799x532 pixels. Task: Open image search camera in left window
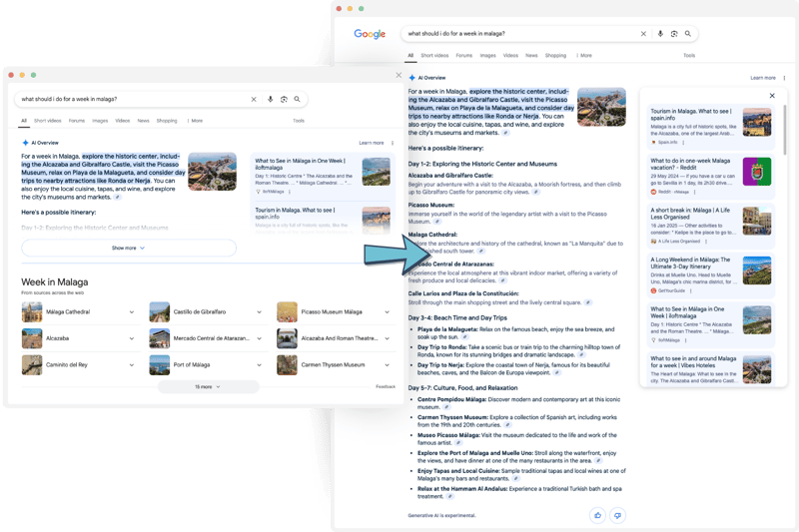point(284,99)
